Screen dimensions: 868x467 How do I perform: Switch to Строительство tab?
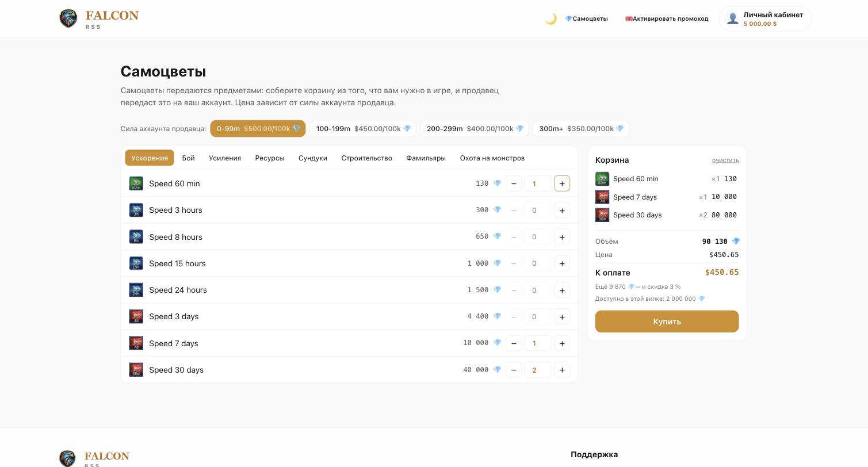coord(367,158)
